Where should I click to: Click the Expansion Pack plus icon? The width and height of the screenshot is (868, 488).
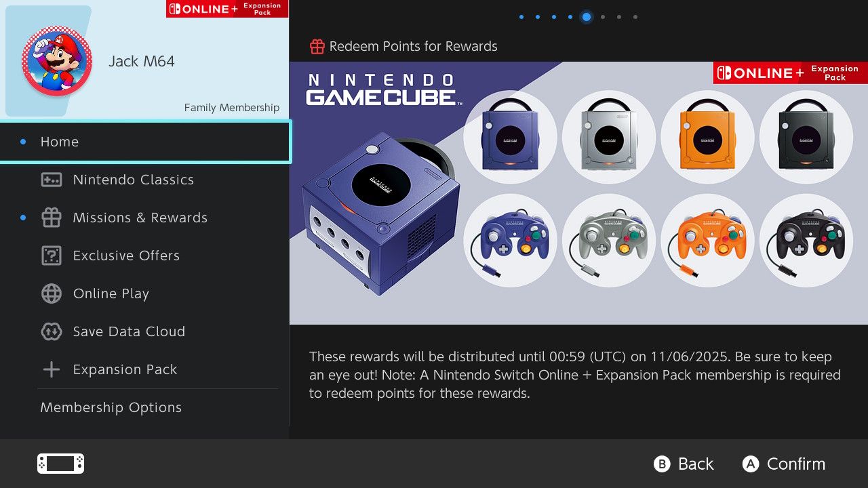[x=52, y=369]
